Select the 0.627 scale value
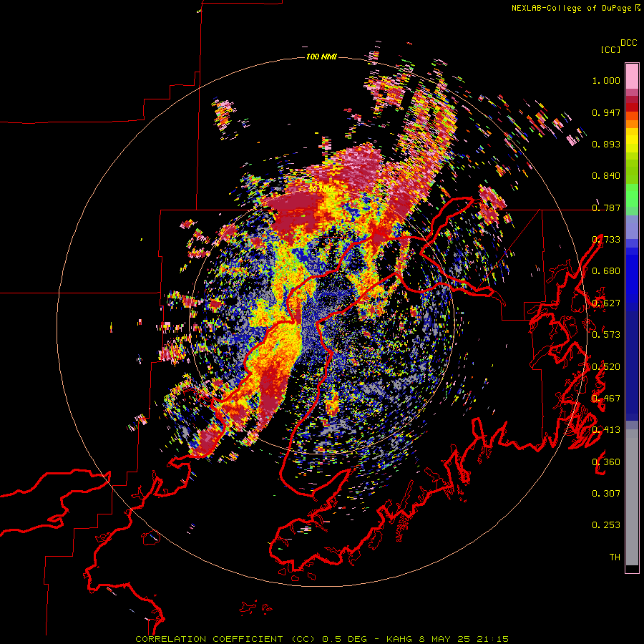Viewport: 644px width, 644px height. click(x=606, y=303)
